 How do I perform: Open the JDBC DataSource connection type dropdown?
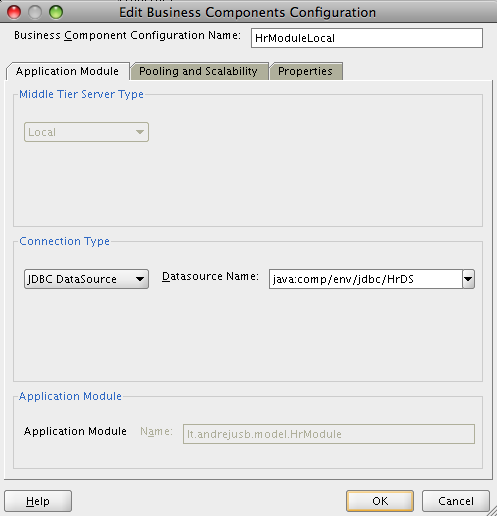point(86,279)
